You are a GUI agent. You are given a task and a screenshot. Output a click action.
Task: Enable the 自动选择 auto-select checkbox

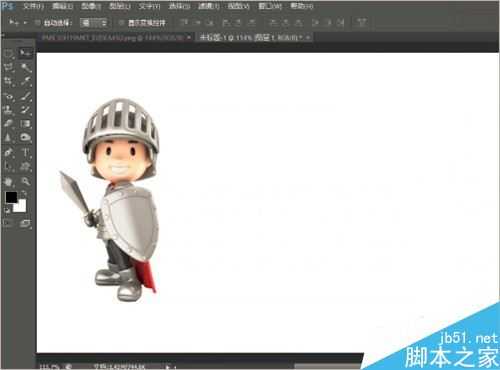tap(38, 23)
